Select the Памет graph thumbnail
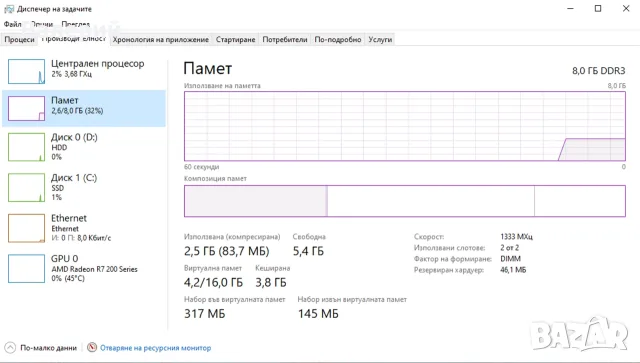Viewport: 640px width, 363px height. click(x=27, y=108)
